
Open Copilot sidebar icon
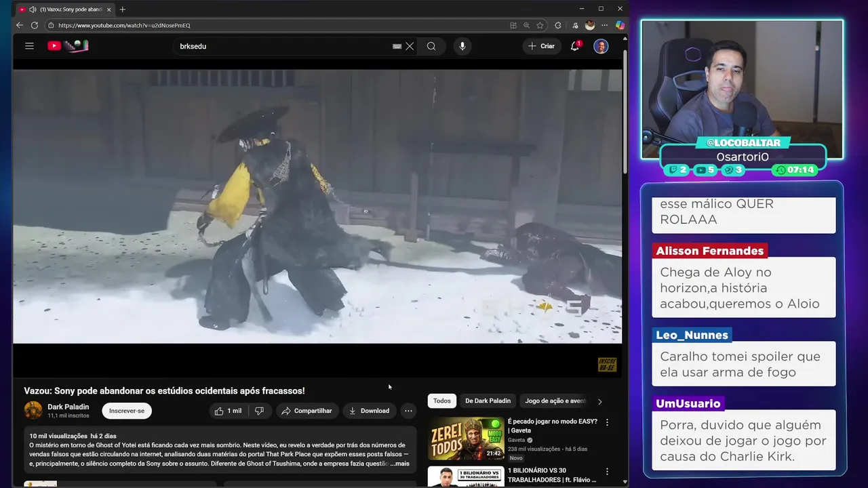620,25
